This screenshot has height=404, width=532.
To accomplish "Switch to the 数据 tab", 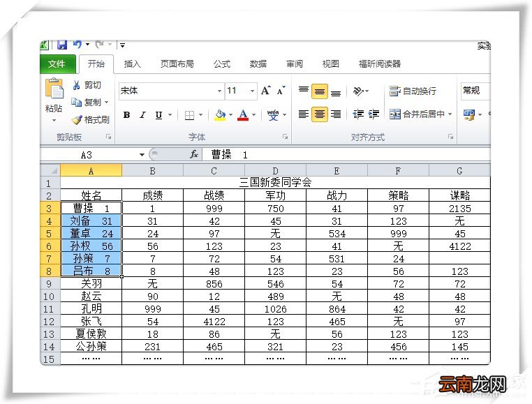I will [258, 63].
